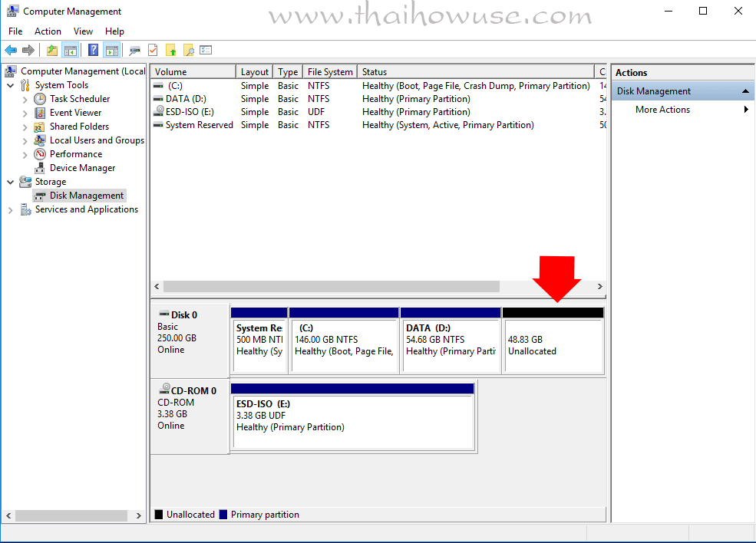The height and width of the screenshot is (543, 756).
Task: Select the (C:) 146.00 GB partition block
Action: [x=344, y=341]
